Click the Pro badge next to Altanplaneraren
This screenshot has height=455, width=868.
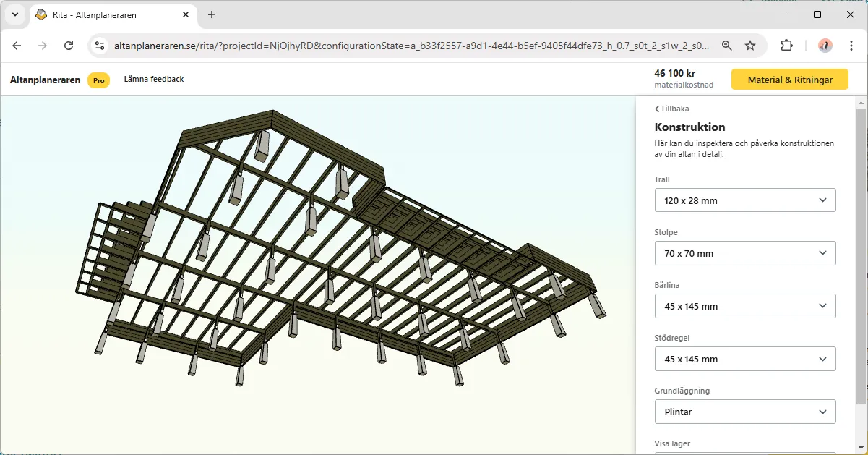[98, 80]
